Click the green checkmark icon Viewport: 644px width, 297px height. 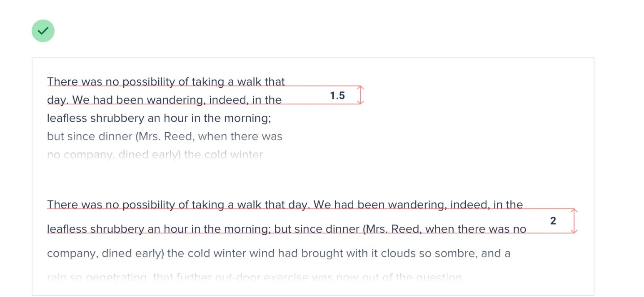[x=43, y=31]
